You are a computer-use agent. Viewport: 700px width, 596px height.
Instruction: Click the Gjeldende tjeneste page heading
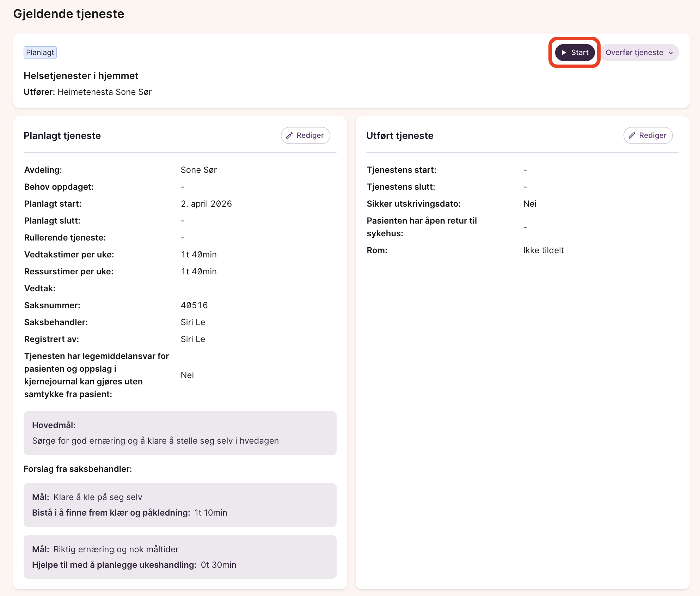pos(69,14)
